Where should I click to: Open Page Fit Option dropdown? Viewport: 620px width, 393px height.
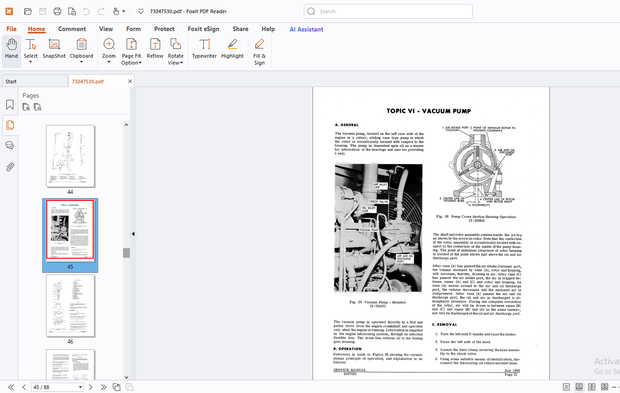pyautogui.click(x=131, y=51)
